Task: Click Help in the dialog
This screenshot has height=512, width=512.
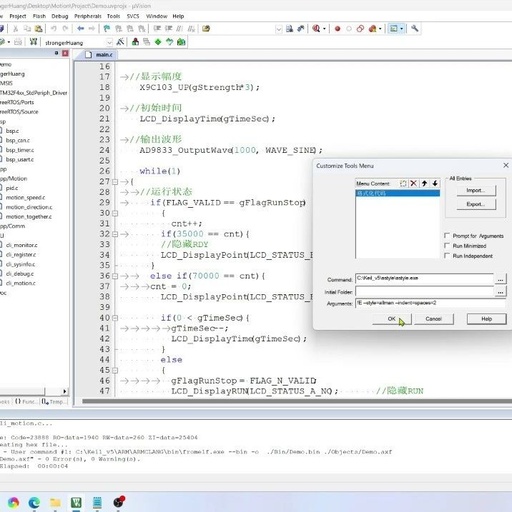Action: (x=487, y=319)
